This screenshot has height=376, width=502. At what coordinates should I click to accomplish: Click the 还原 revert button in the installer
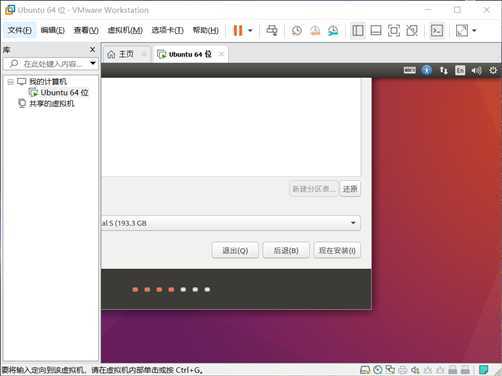tap(350, 189)
